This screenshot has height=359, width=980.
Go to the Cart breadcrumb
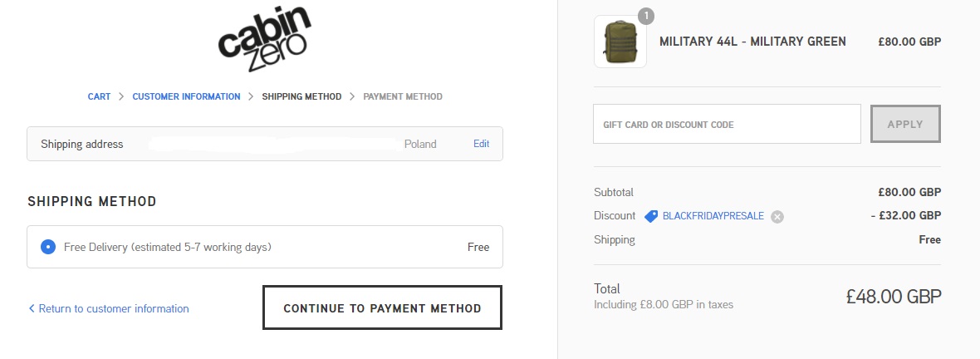click(99, 96)
